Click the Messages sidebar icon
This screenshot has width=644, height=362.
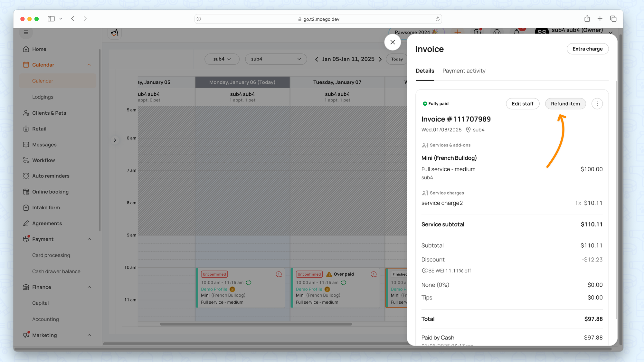point(26,145)
